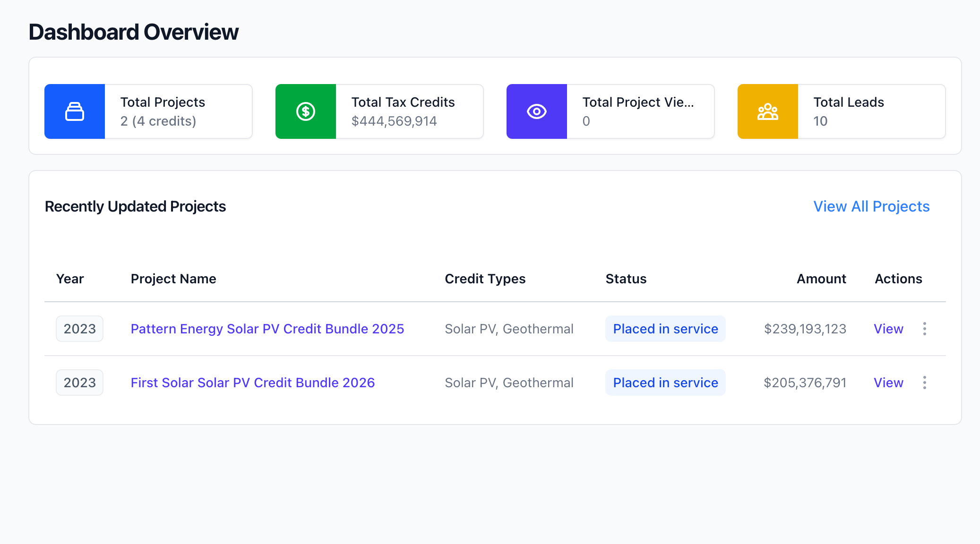The image size is (980, 544).
Task: Open the three-dot actions menu for First Solar project
Action: pyautogui.click(x=924, y=382)
